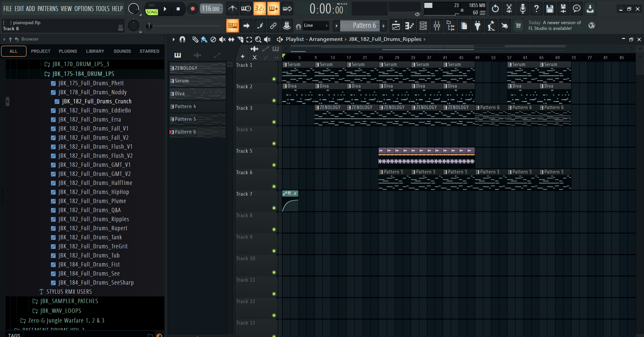Switch to the SOUNDS browser tab
The image size is (644, 337).
[122, 51]
